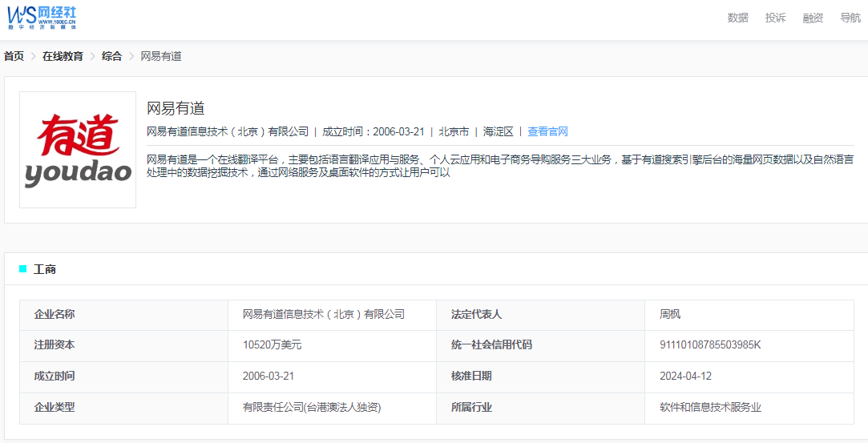This screenshot has width=868, height=443.
Task: Select 北京市 location text
Action: coord(454,131)
